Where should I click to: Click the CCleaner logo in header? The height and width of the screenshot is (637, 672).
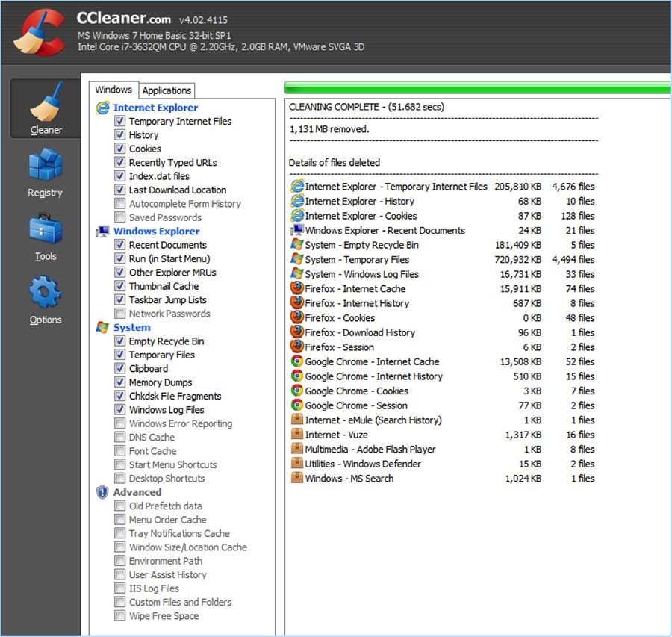(39, 33)
